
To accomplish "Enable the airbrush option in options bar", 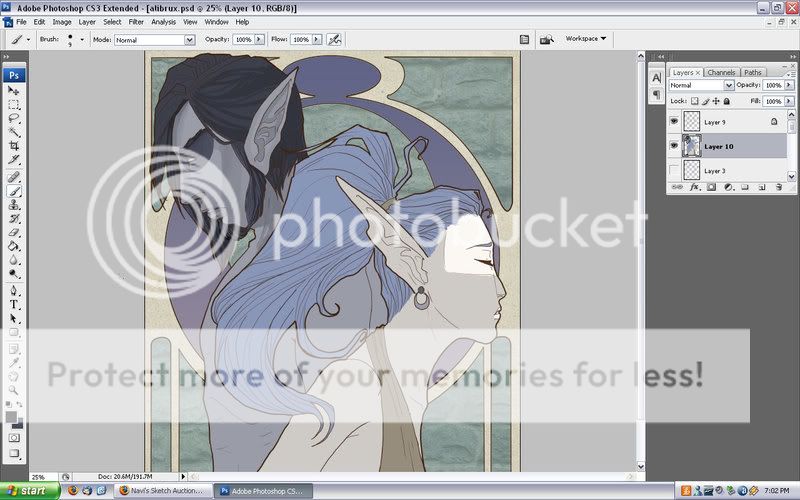I will coord(334,39).
